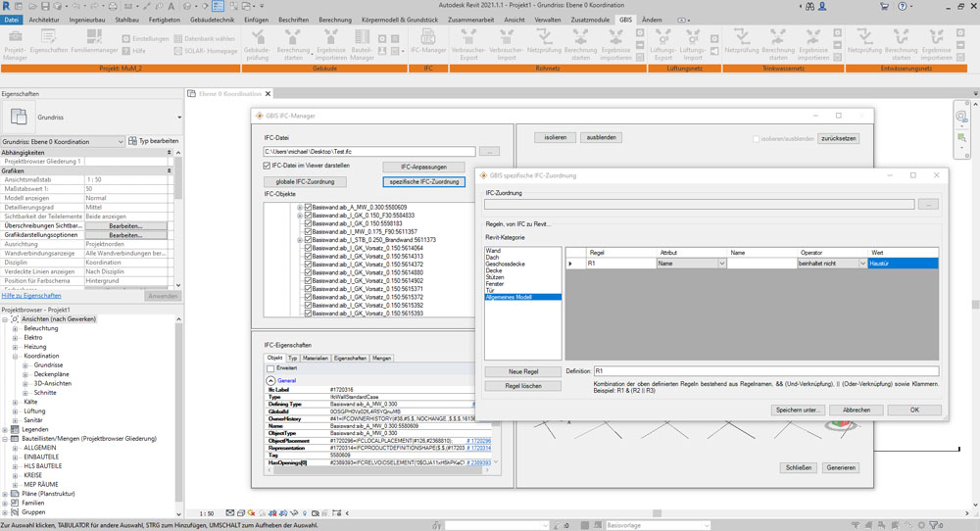Open the Attribut dropdown showing Name
980x531 pixels.
pos(722,264)
